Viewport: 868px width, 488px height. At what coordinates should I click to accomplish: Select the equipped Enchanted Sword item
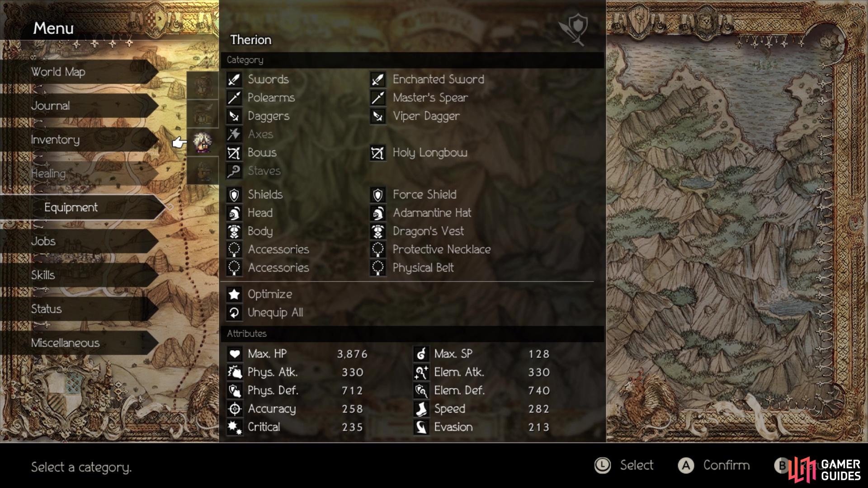point(438,80)
